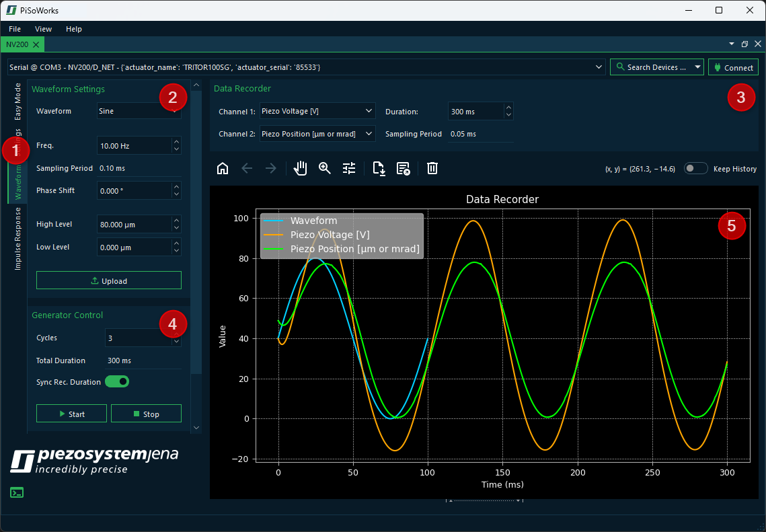This screenshot has width=766, height=532.
Task: Toggle the Keep History switch
Action: (x=695, y=169)
